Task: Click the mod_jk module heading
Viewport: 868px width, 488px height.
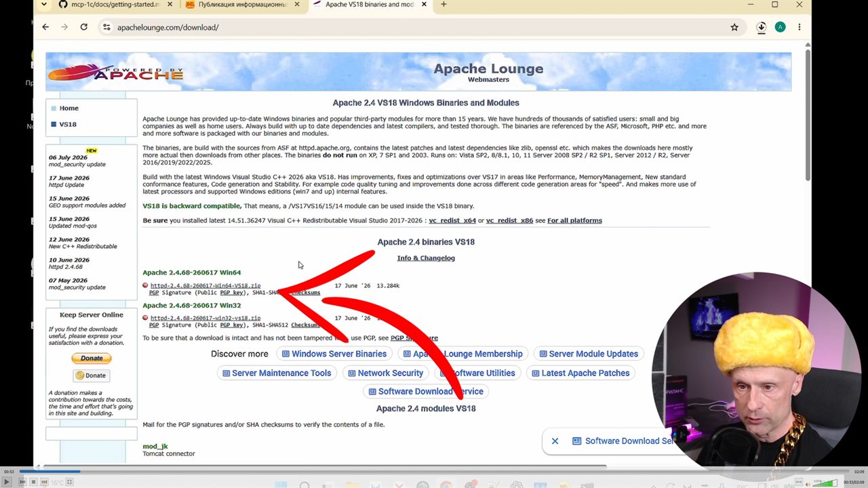Action: [155, 447]
